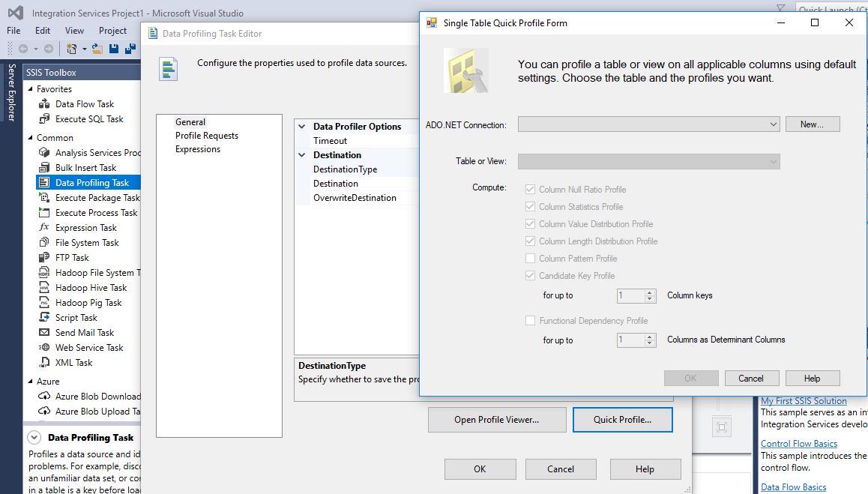Click the Open Profile Viewer... button
The height and width of the screenshot is (494, 868).
[x=496, y=420]
